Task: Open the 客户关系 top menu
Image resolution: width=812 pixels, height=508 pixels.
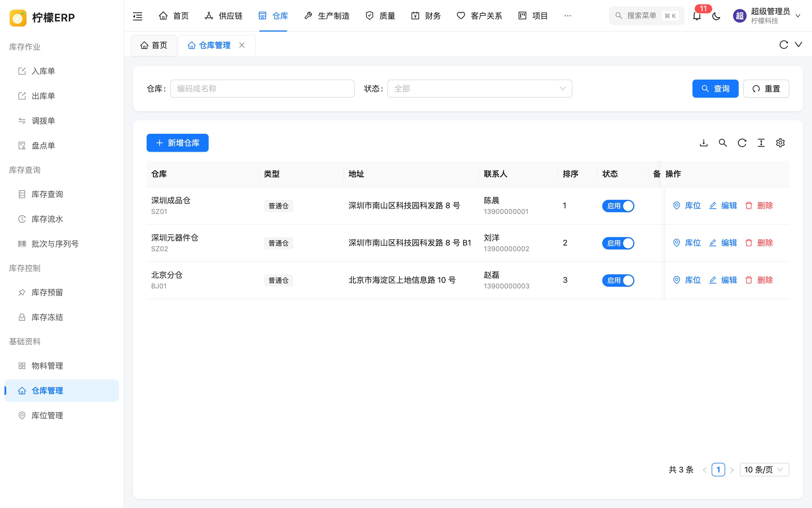Action: click(x=479, y=16)
